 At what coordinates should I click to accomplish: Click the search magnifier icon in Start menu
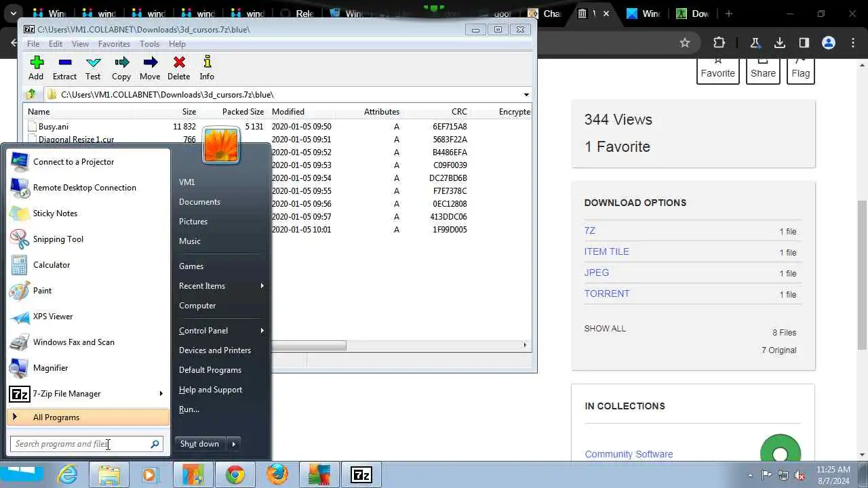tap(155, 444)
